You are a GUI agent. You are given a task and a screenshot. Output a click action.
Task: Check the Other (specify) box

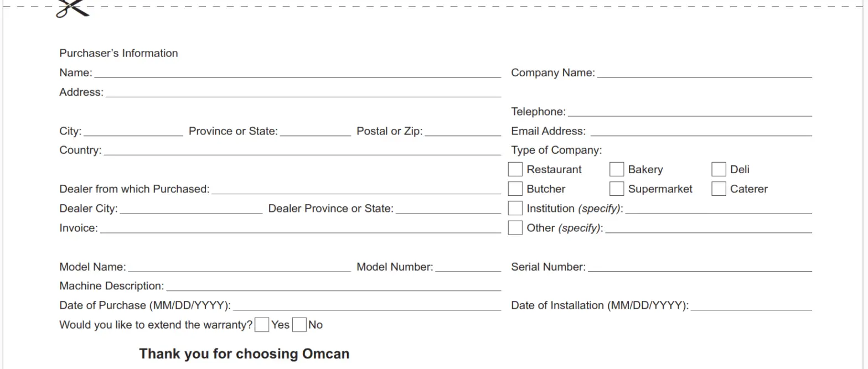click(515, 227)
